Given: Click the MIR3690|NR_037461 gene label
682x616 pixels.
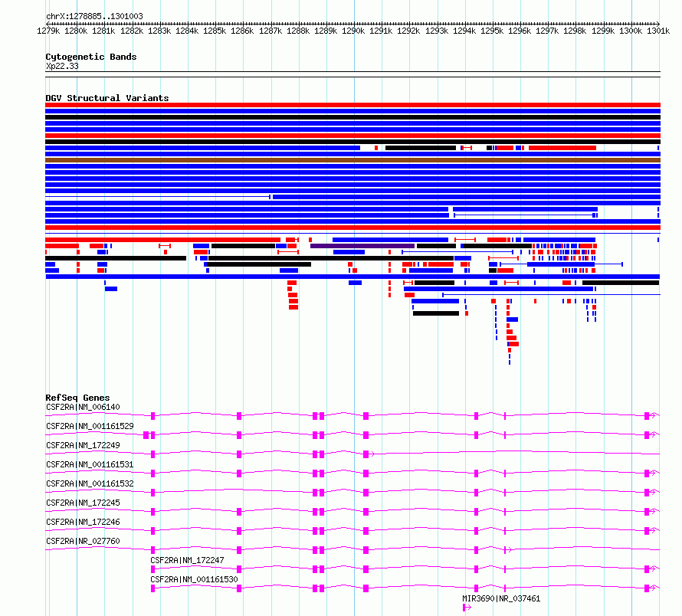Looking at the screenshot, I should click(501, 598).
